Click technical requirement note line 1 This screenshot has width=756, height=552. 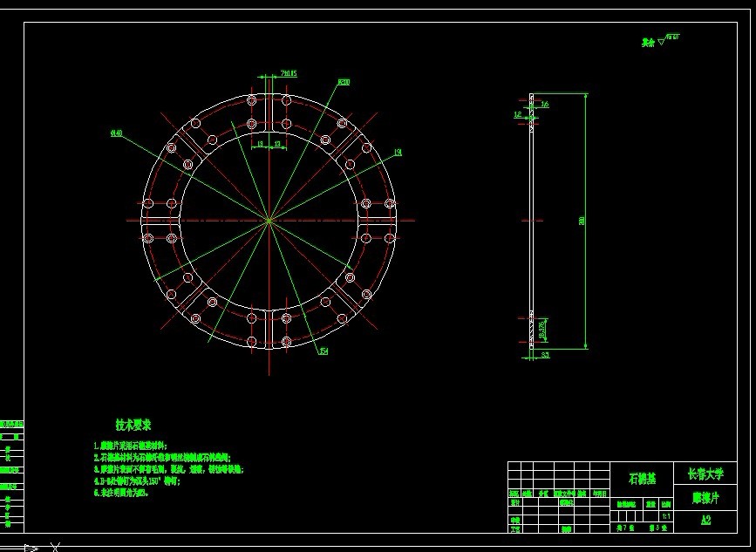click(131, 446)
